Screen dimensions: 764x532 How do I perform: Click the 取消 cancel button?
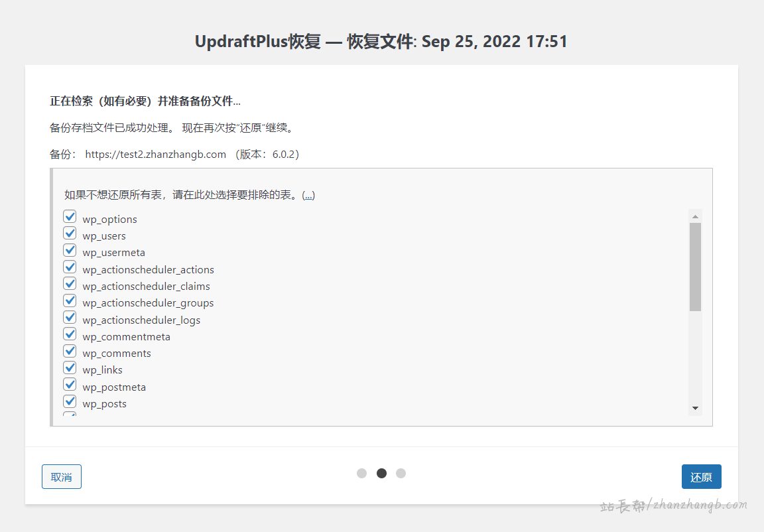62,476
